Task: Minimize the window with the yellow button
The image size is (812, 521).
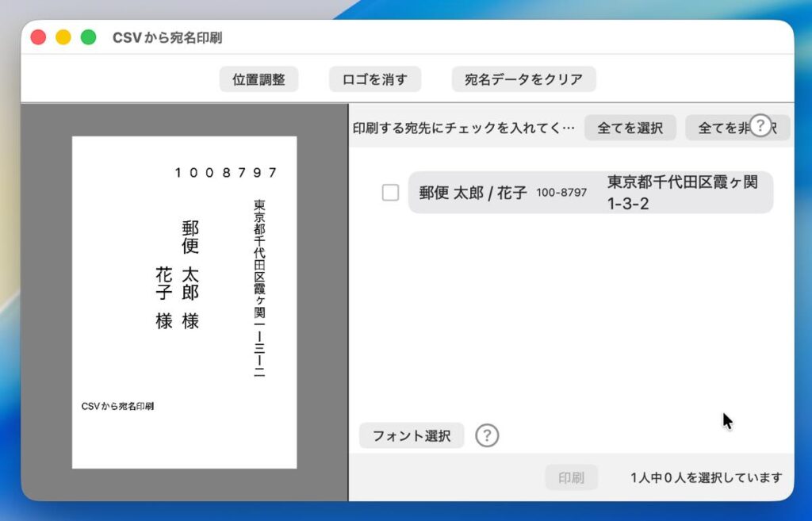Action: (x=63, y=37)
